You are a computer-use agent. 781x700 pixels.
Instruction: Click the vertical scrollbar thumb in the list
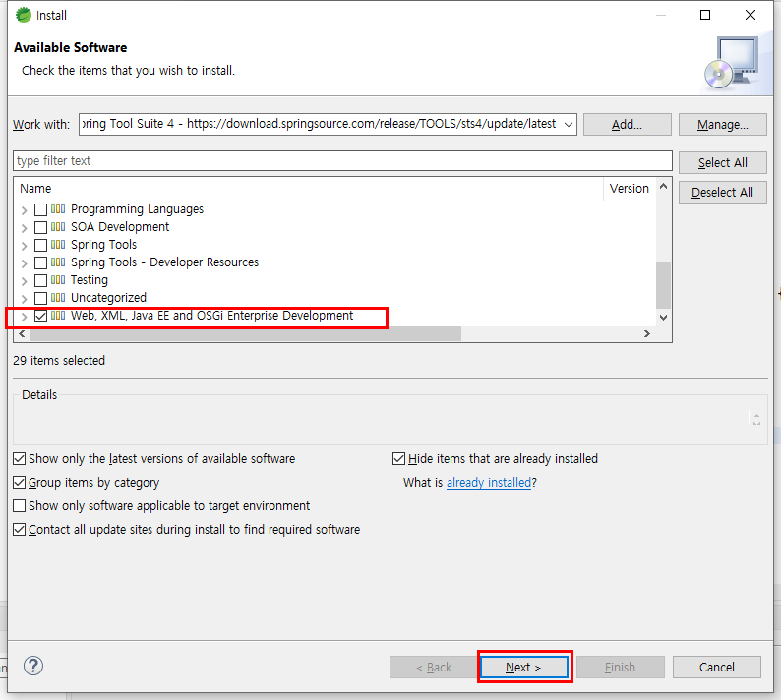[x=663, y=285]
